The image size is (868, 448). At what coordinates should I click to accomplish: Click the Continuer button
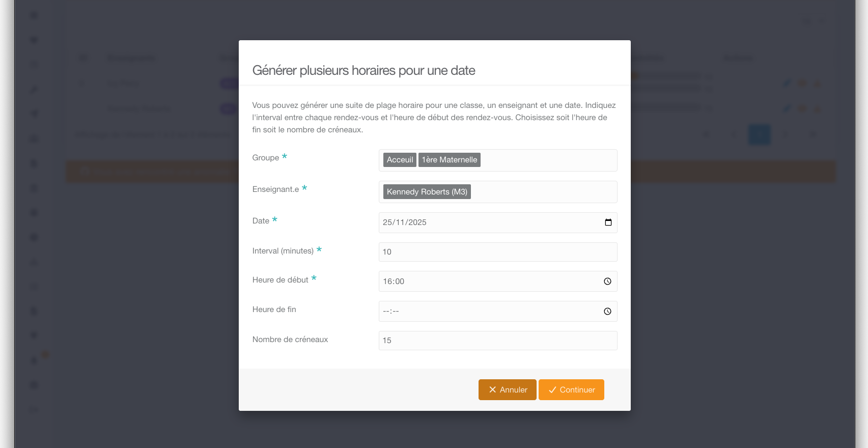pos(571,390)
